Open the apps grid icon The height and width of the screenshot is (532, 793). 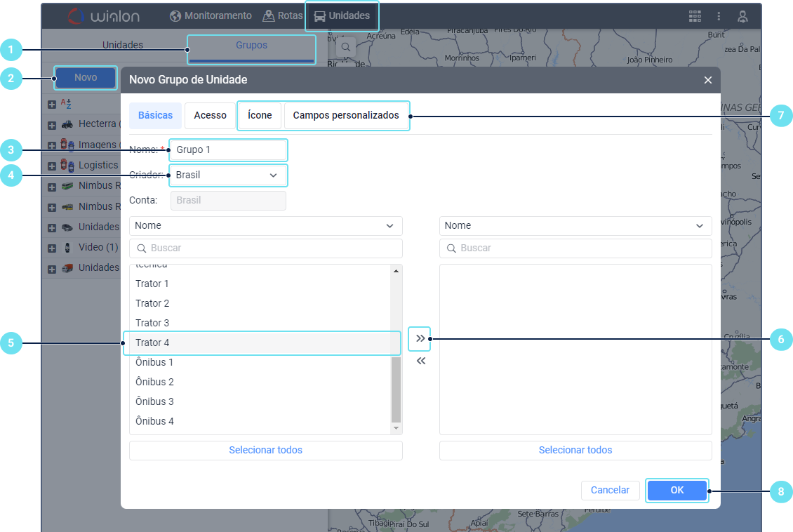(x=695, y=16)
